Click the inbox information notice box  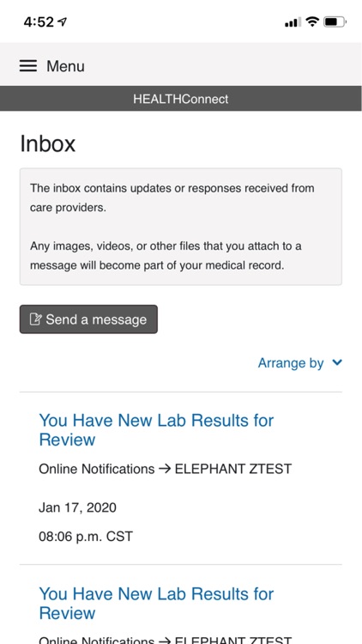181,227
